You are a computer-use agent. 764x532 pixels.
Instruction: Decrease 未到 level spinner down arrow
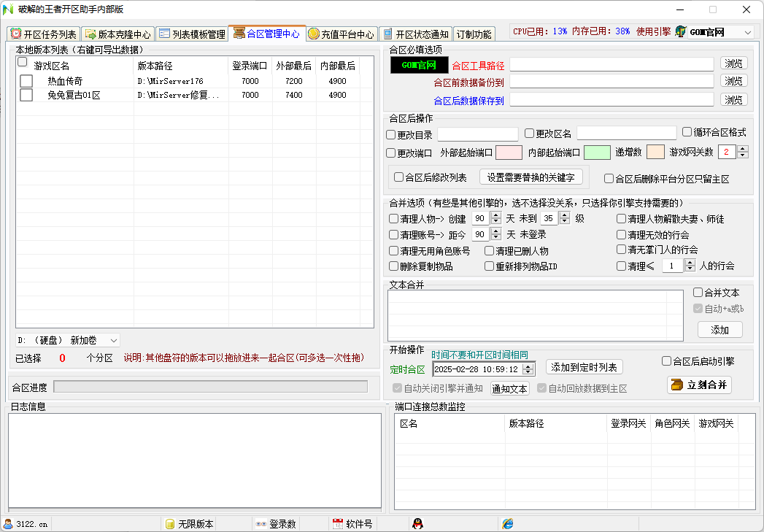(x=565, y=222)
